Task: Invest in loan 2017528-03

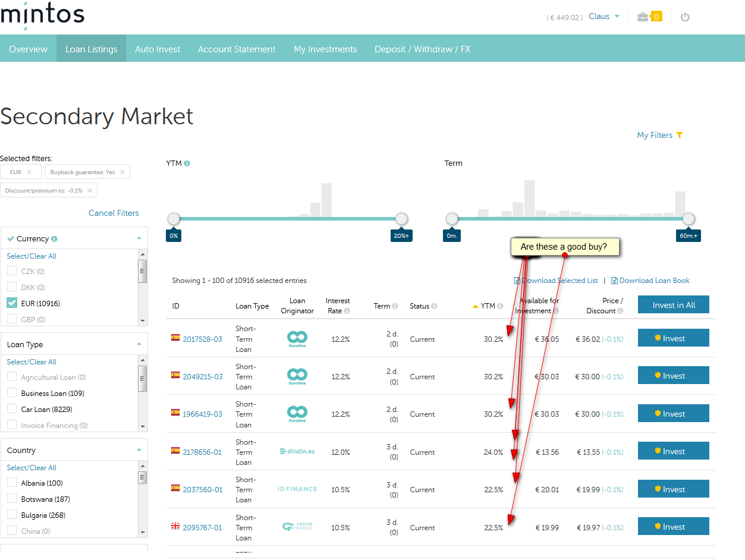Action: coord(674,338)
